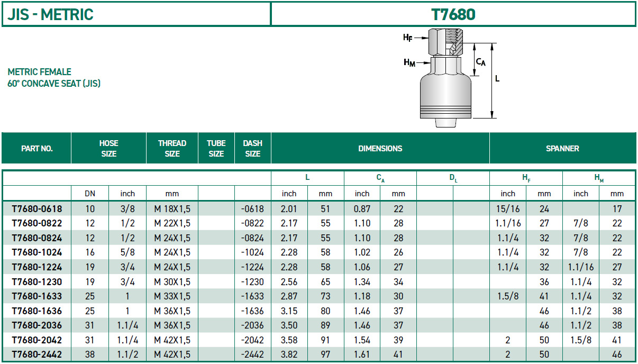The width and height of the screenshot is (638, 364).
Task: Click L inch value 2.01
Action: point(289,209)
